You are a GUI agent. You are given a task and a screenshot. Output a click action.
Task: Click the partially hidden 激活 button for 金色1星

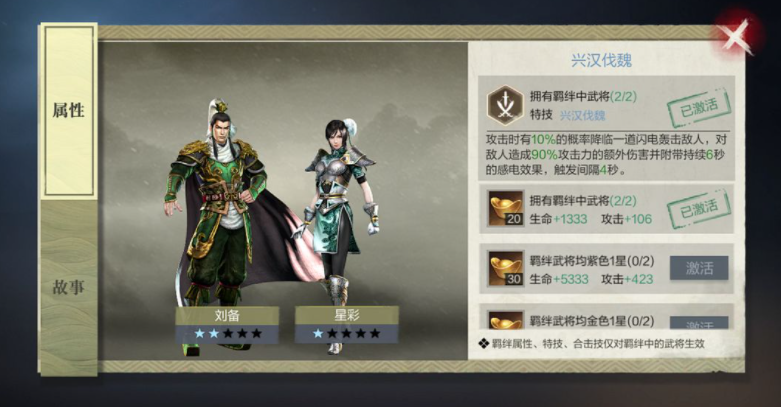pos(699,323)
